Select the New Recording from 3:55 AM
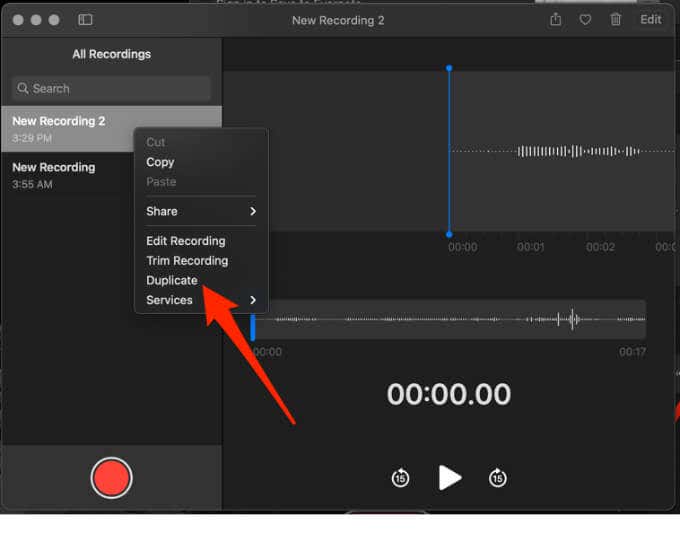The height and width of the screenshot is (533, 680). (x=60, y=175)
